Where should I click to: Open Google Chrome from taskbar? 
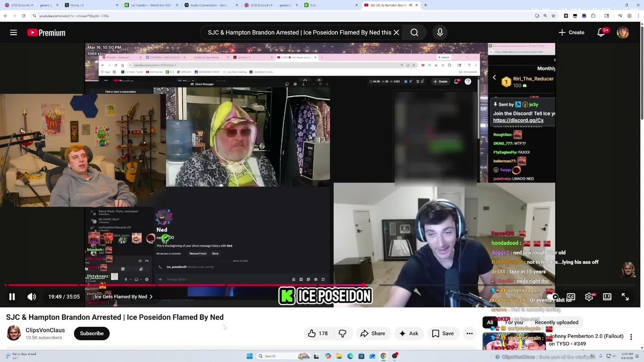coord(383,356)
